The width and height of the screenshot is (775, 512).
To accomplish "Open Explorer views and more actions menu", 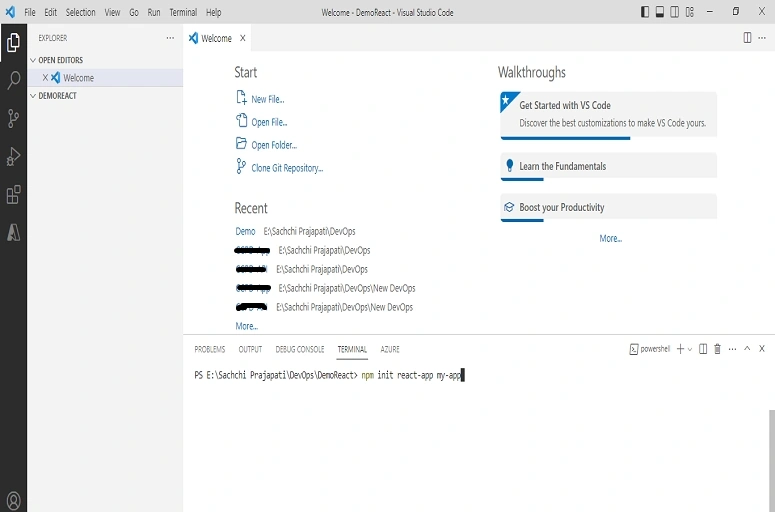I will click(170, 38).
